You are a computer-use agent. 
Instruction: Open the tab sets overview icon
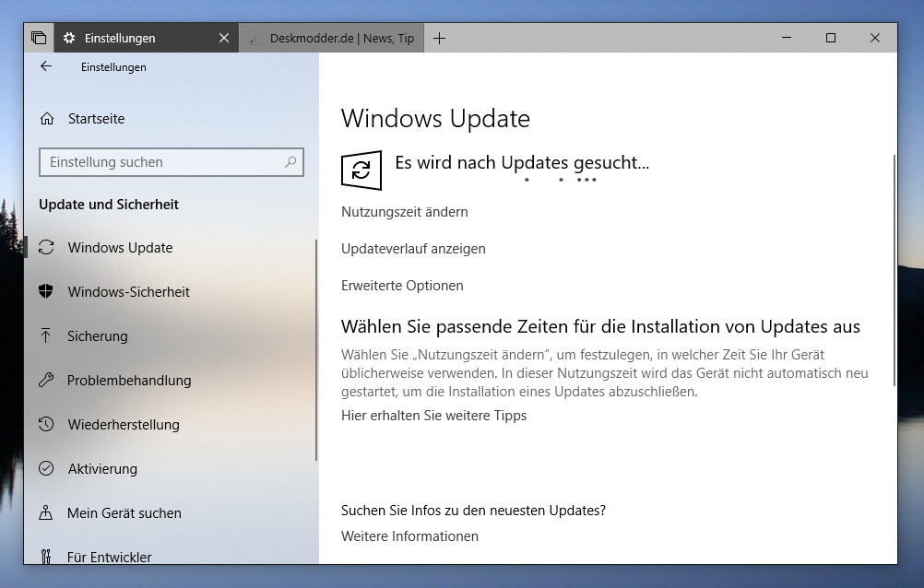tap(39, 38)
